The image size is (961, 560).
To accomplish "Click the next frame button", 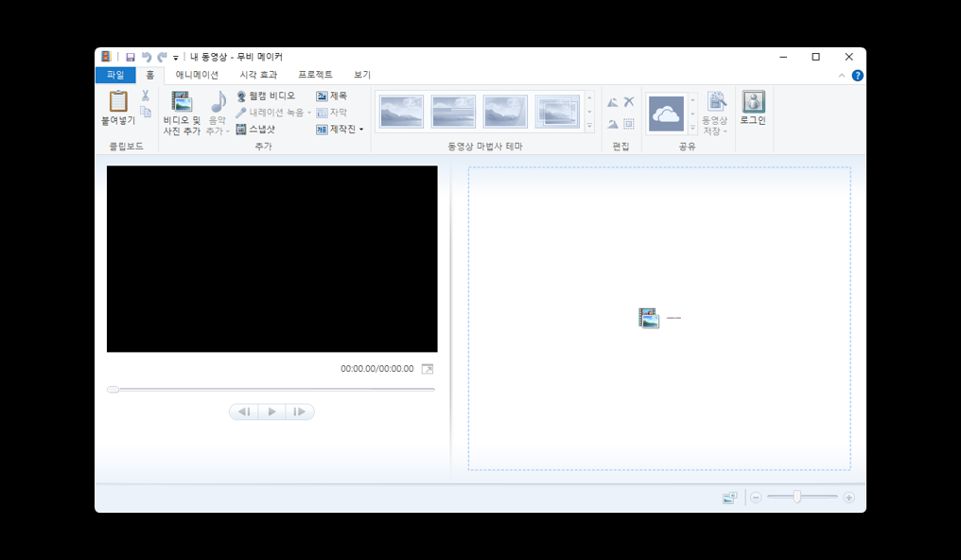I will (x=300, y=411).
